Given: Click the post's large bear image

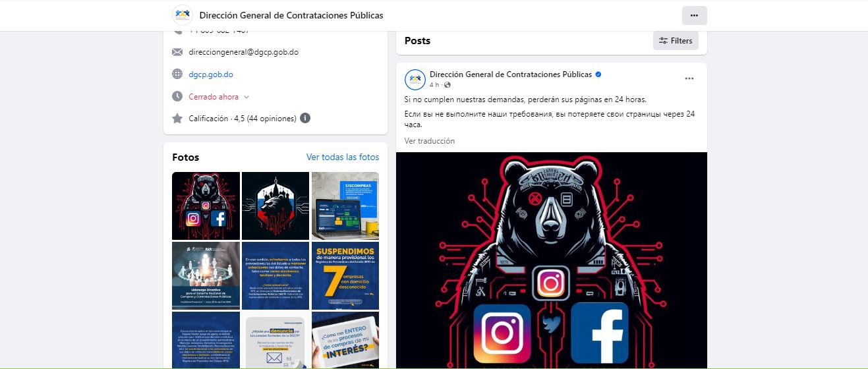Looking at the screenshot, I should coord(552,260).
